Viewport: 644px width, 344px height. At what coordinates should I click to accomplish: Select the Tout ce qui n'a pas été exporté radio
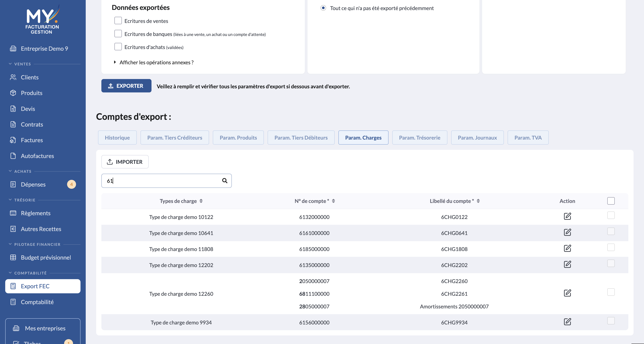[x=323, y=8]
